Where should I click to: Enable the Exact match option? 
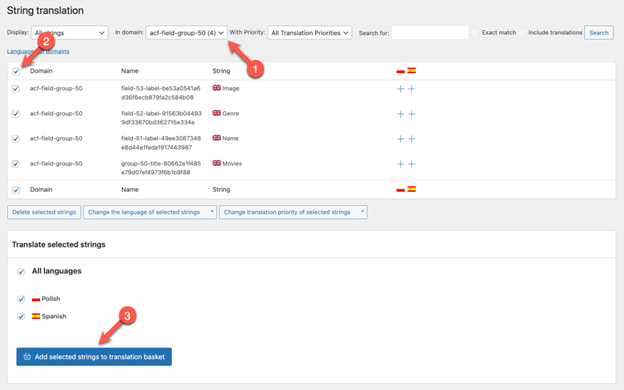(475, 33)
